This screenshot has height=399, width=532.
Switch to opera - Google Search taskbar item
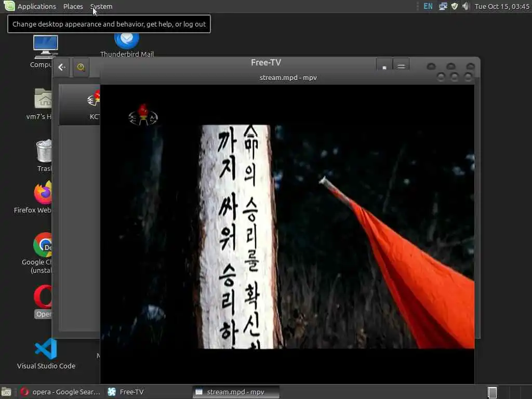coord(60,392)
